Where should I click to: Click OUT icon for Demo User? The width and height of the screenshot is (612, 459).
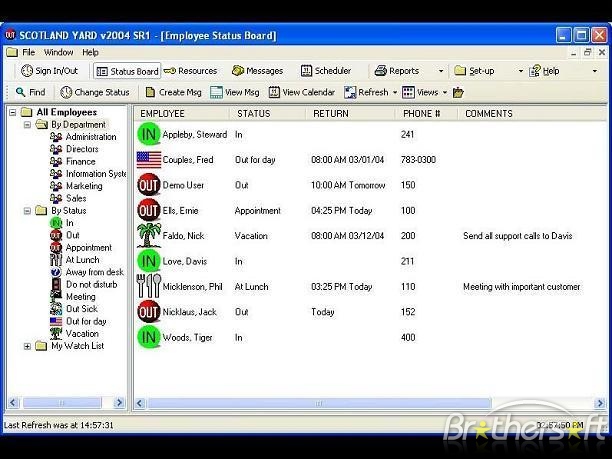pyautogui.click(x=149, y=185)
